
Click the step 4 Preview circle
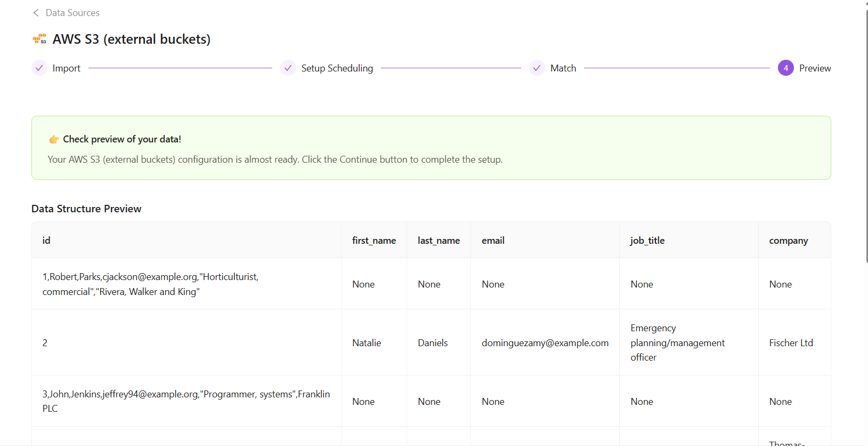(785, 68)
